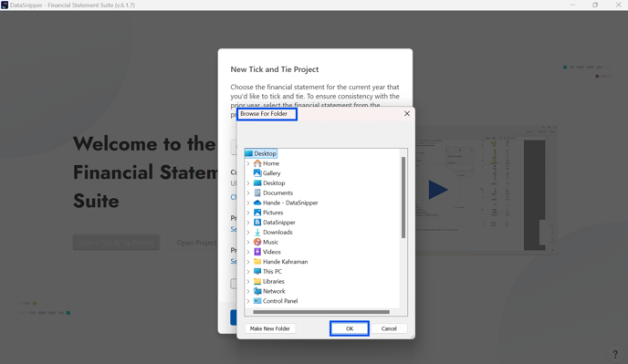This screenshot has width=628, height=364.
Task: Click the Libraries folder icon
Action: (x=257, y=281)
